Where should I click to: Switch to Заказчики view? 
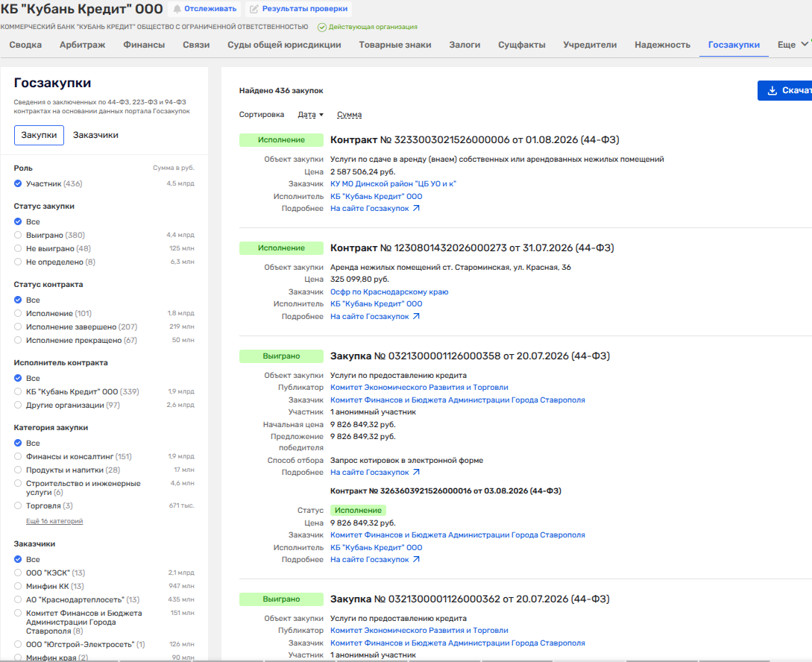(95, 135)
